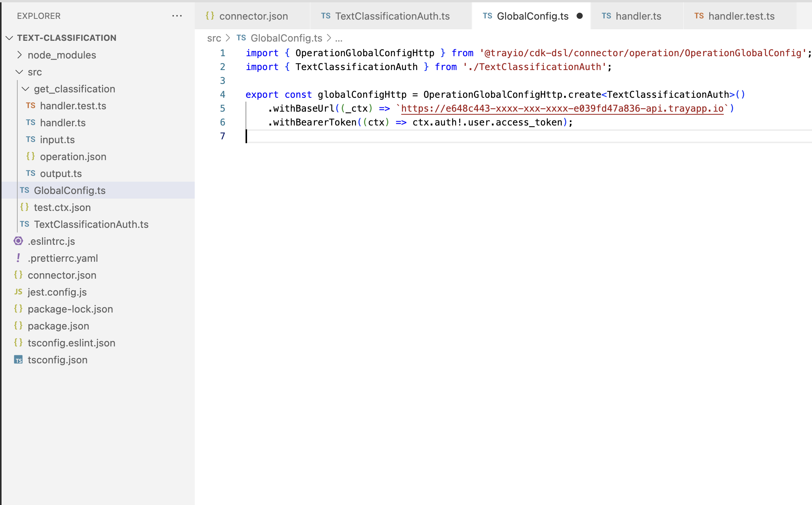
Task: Click the braces icon beside test.ctx.json
Action: click(25, 207)
